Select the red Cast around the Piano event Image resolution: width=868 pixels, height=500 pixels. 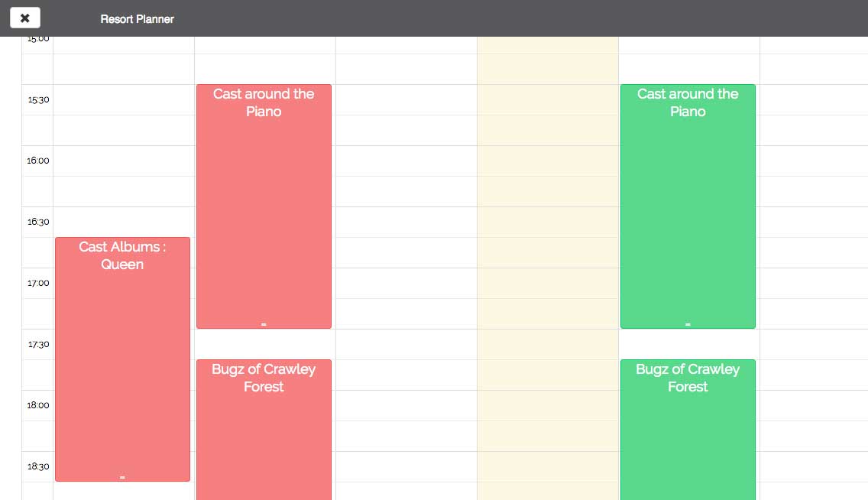click(264, 206)
